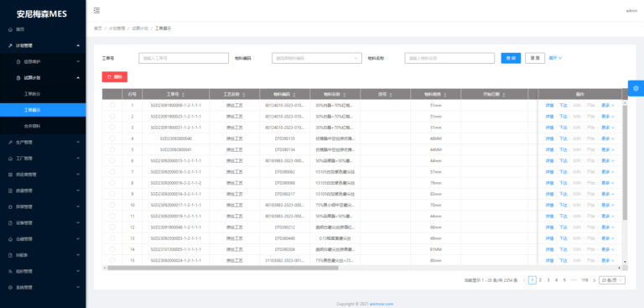
Task: Focus the 物料名称 input field
Action: (x=449, y=59)
